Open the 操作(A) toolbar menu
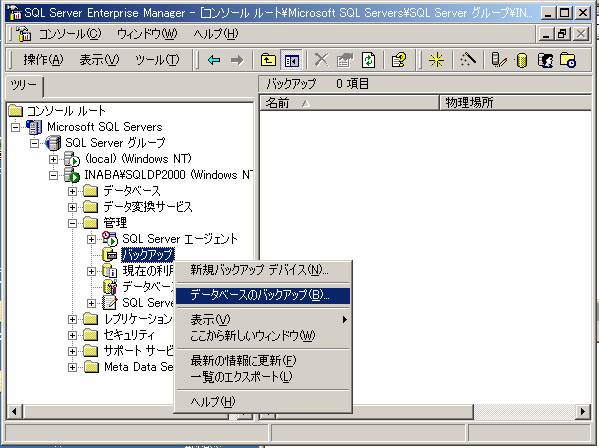 [x=43, y=60]
